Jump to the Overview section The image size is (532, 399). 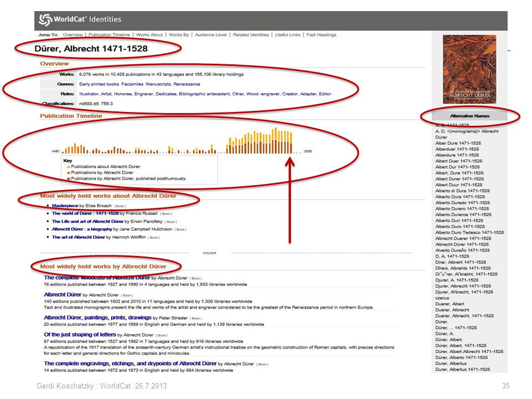[x=73, y=34]
